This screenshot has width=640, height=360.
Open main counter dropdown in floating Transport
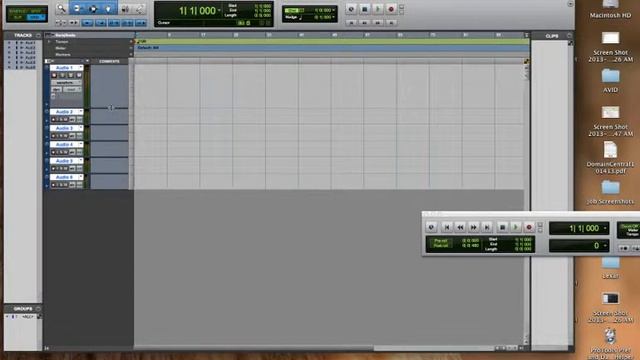click(605, 228)
